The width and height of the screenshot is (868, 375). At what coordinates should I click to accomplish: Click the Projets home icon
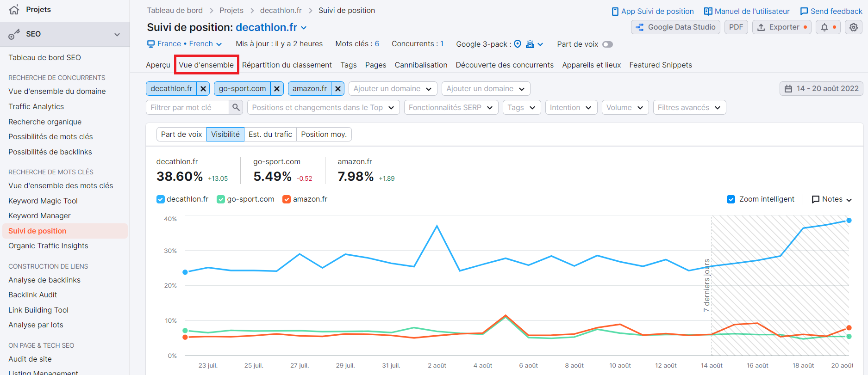point(14,9)
